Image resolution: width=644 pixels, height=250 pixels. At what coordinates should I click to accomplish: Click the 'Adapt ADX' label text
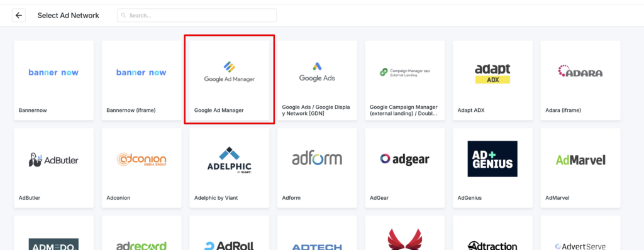(471, 111)
